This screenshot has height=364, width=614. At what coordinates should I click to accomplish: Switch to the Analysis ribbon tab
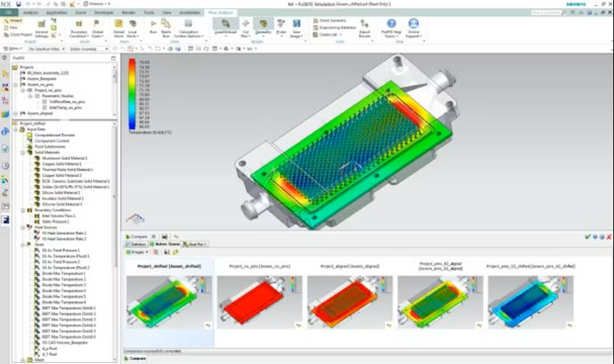click(x=30, y=12)
